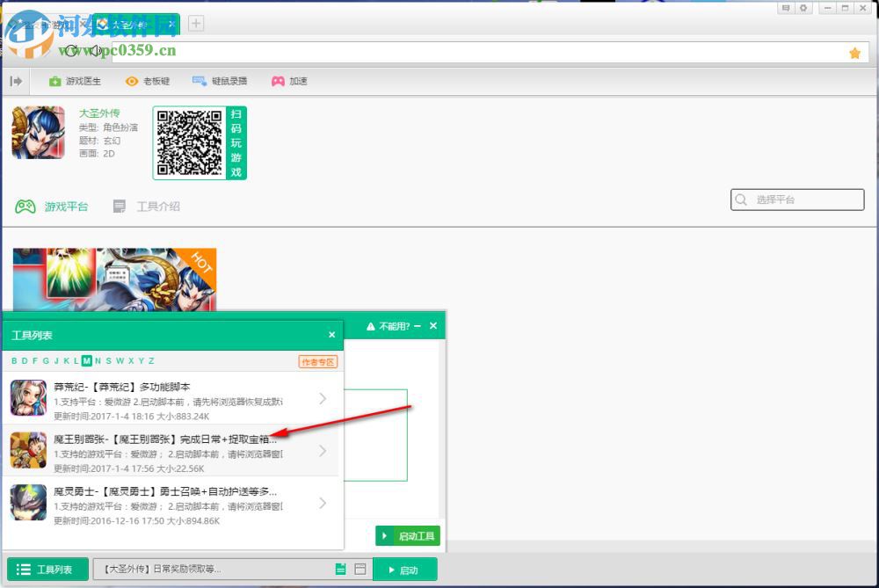Open the settings gear in the title bar
The width and height of the screenshot is (879, 588).
click(x=803, y=8)
